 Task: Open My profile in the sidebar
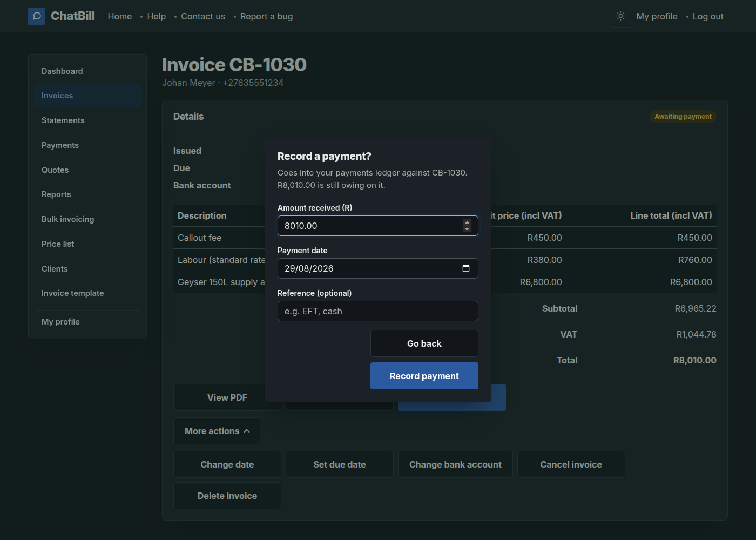pos(87,322)
